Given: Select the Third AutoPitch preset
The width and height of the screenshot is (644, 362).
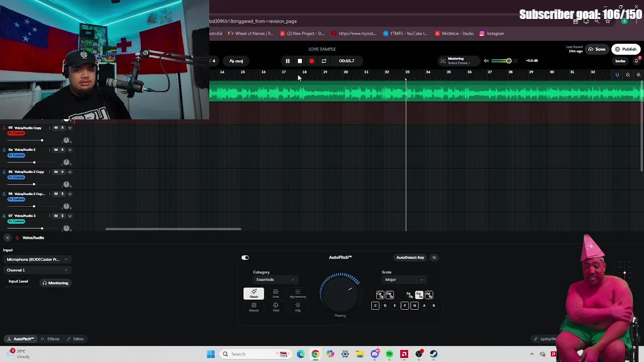Looking at the screenshot, I should pyautogui.click(x=276, y=307).
